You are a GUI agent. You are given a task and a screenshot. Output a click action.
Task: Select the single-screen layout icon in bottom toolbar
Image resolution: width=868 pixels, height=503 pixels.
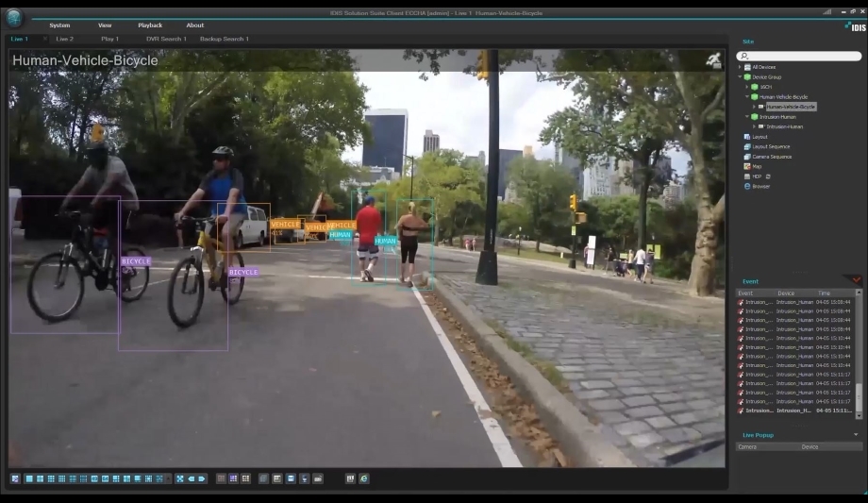[x=28, y=478]
